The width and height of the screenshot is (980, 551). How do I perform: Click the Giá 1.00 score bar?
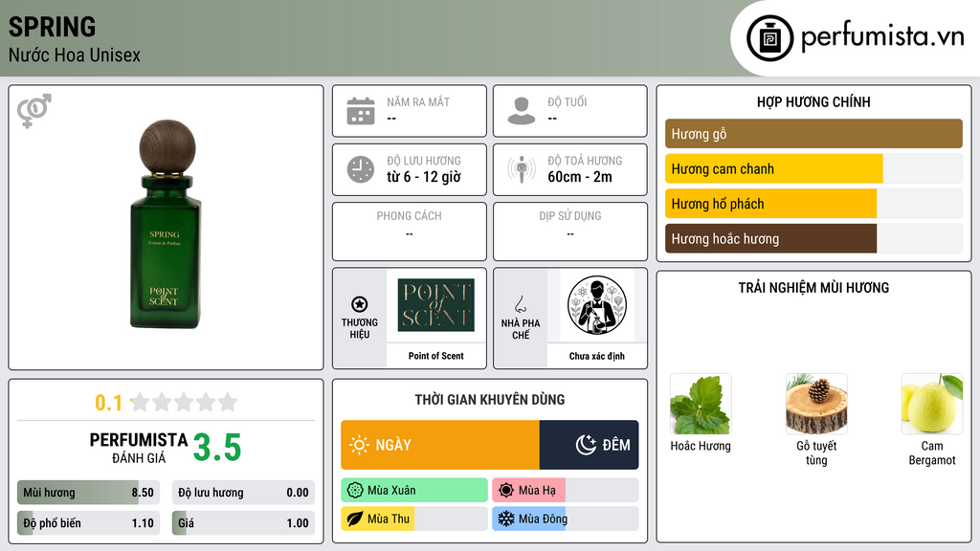[x=243, y=523]
